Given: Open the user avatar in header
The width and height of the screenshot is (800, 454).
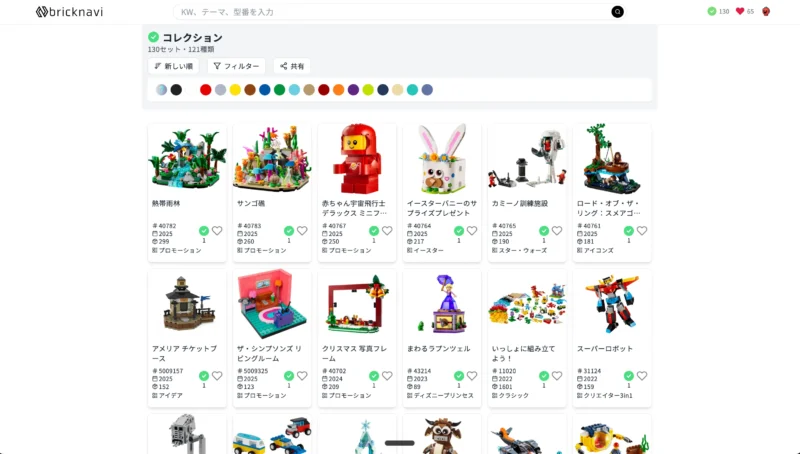Looking at the screenshot, I should [766, 11].
